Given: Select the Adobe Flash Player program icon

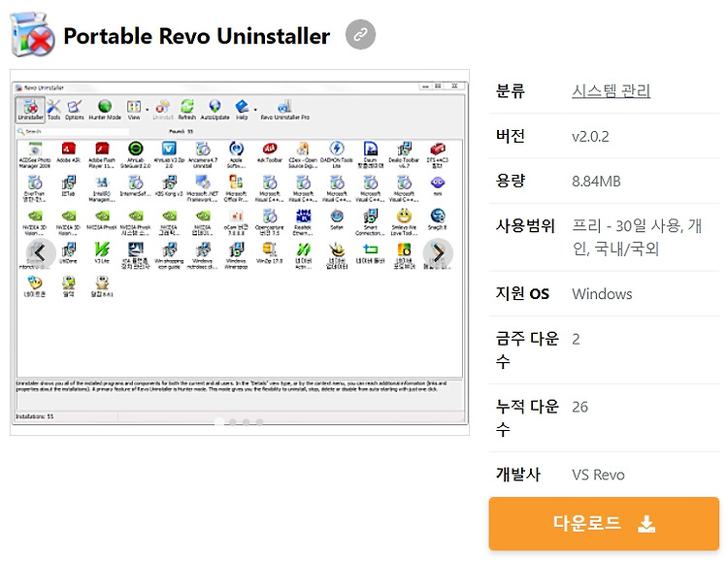Looking at the screenshot, I should [102, 155].
